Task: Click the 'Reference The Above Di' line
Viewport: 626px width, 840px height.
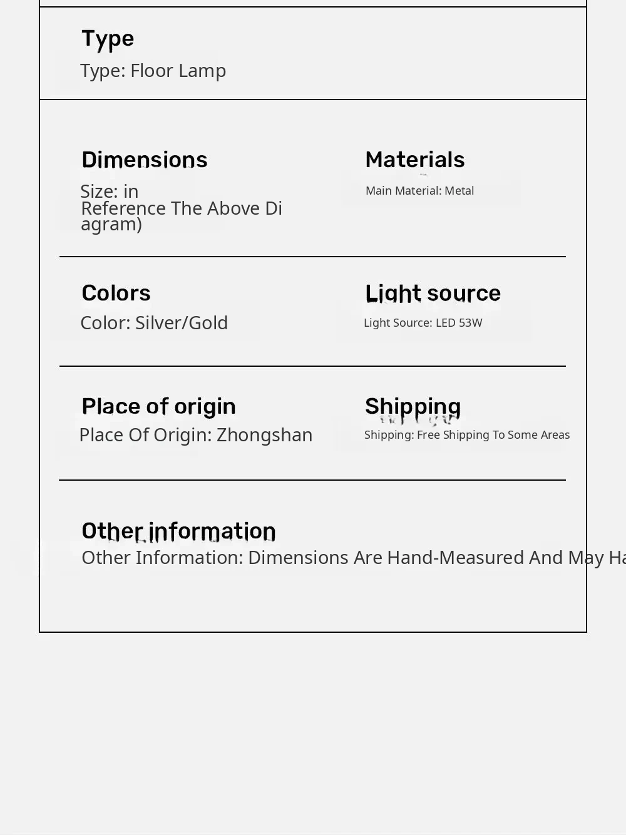Action: [x=182, y=208]
